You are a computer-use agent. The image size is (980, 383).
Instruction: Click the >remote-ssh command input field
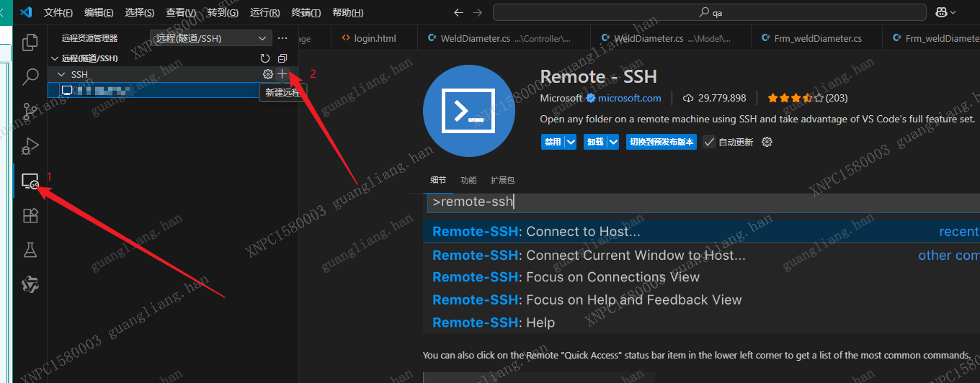[703, 202]
